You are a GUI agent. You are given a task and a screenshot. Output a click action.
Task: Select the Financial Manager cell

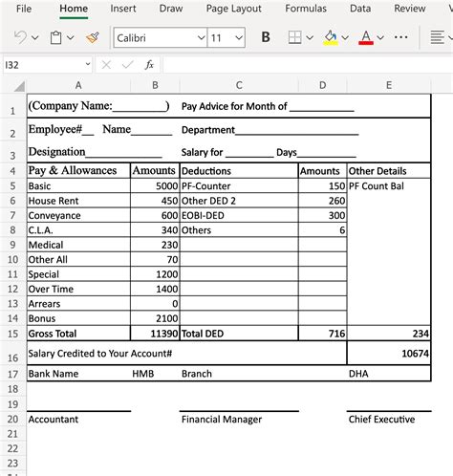[239, 420]
